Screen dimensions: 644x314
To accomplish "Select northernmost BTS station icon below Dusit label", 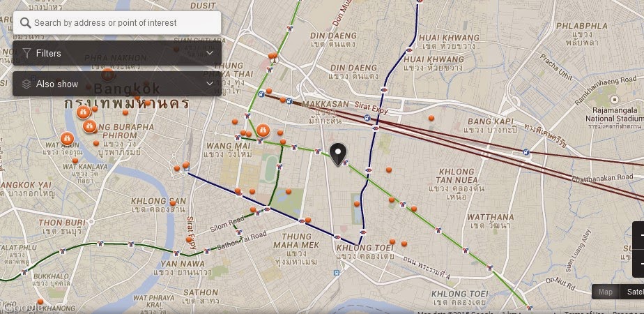I will [290, 29].
